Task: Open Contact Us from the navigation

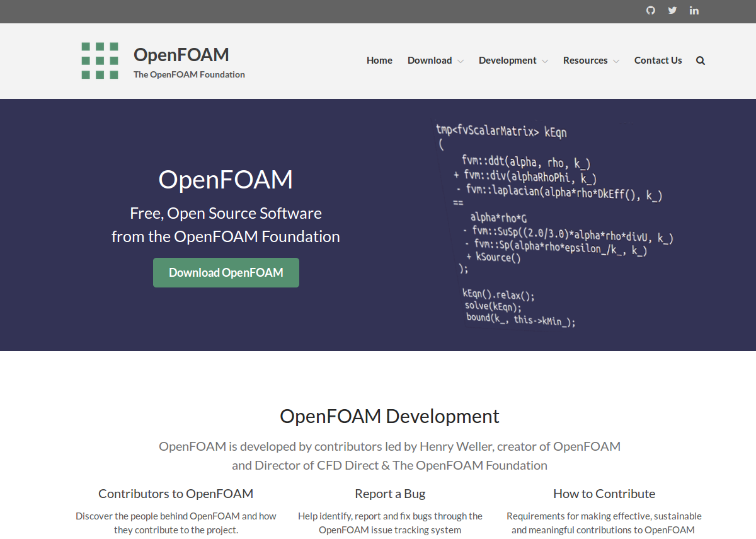Action: [x=658, y=60]
